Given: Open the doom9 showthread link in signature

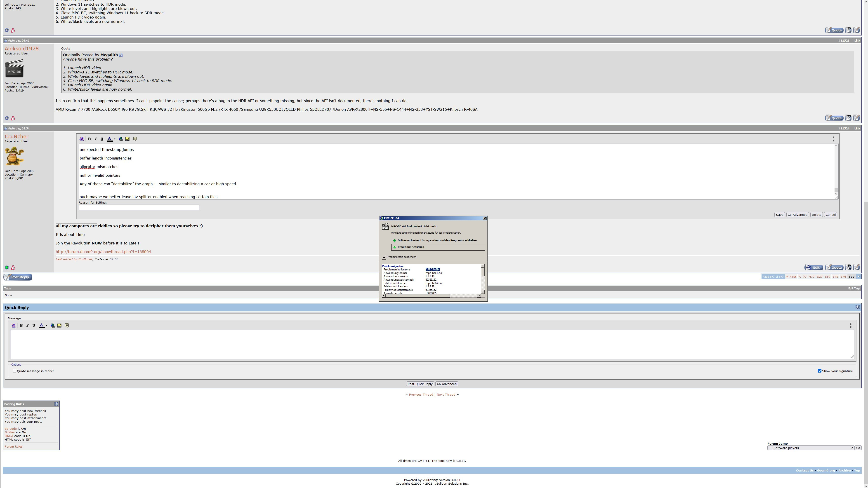Looking at the screenshot, I should [x=103, y=252].
